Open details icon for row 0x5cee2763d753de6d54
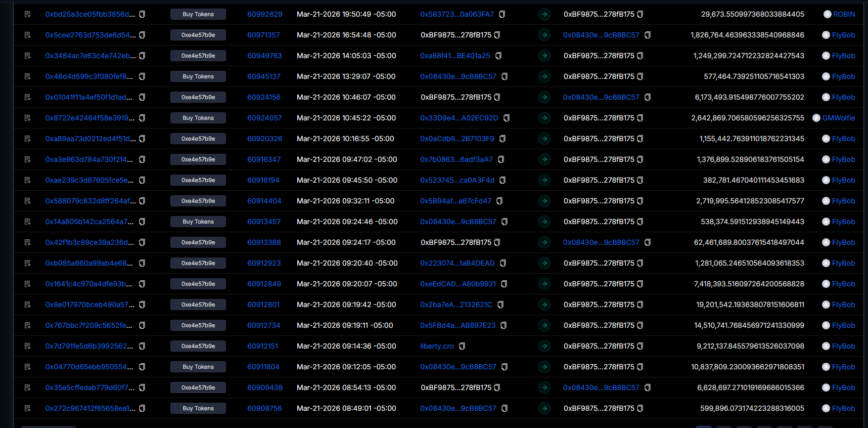The height and width of the screenshot is (428, 868). (x=27, y=35)
